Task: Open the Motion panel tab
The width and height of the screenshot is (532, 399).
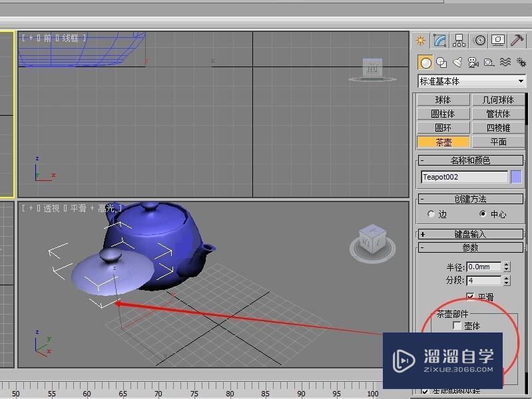Action: tap(480, 41)
